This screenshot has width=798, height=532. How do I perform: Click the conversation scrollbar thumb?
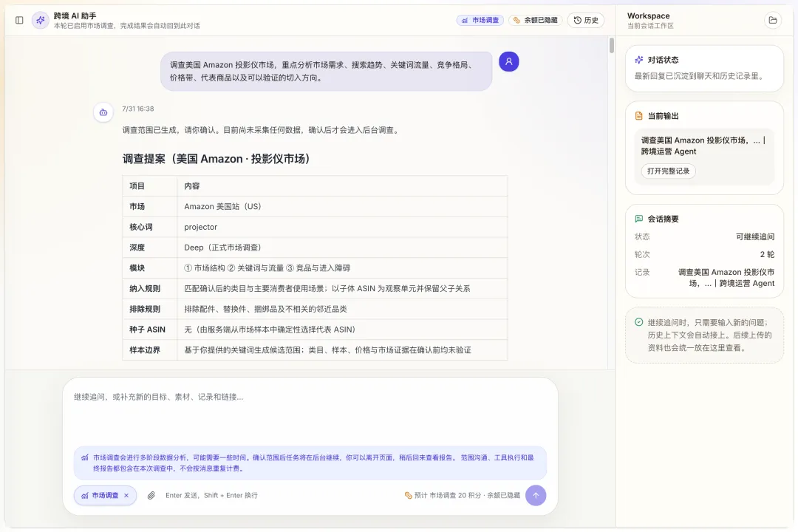point(611,46)
